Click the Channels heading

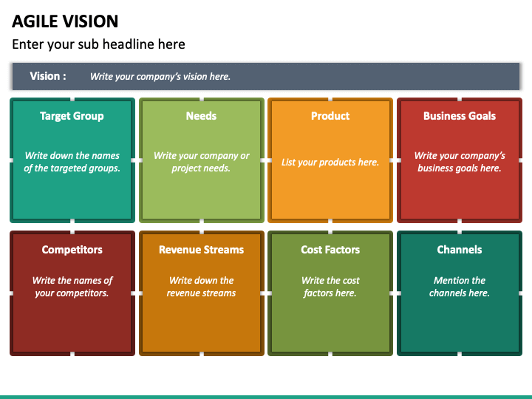(460, 250)
